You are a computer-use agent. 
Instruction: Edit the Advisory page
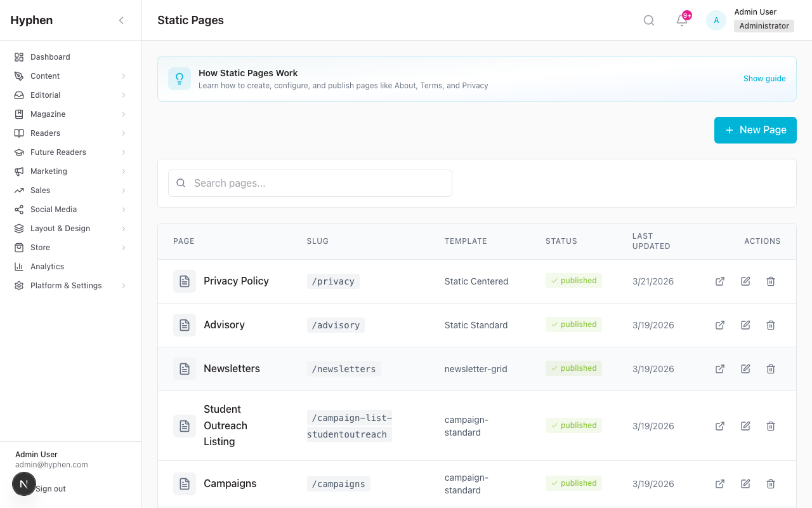pyautogui.click(x=745, y=325)
